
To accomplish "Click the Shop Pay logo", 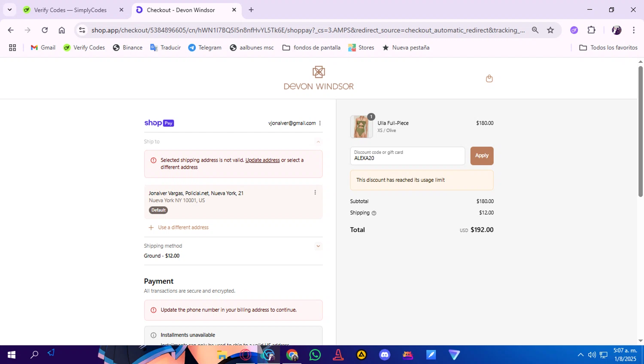I will (159, 123).
